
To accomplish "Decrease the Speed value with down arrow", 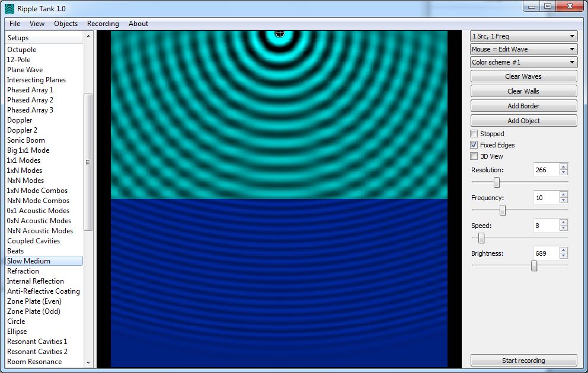I will pyautogui.click(x=563, y=228).
